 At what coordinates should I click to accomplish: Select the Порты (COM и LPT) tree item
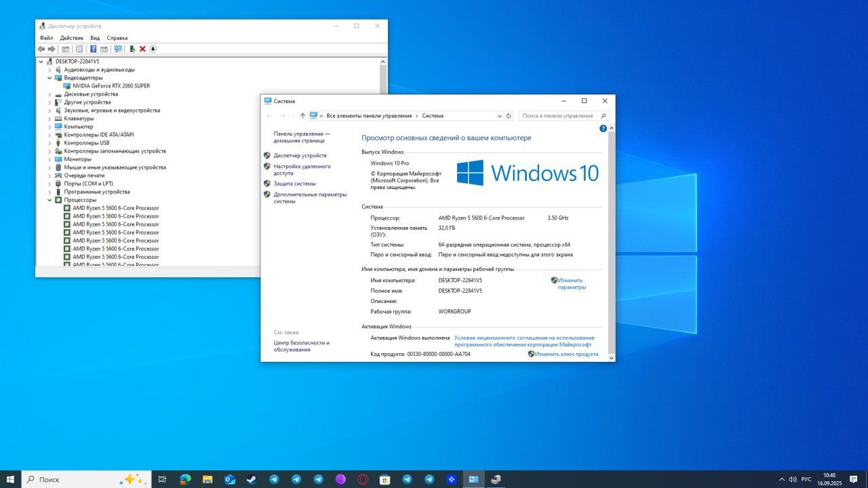(88, 184)
